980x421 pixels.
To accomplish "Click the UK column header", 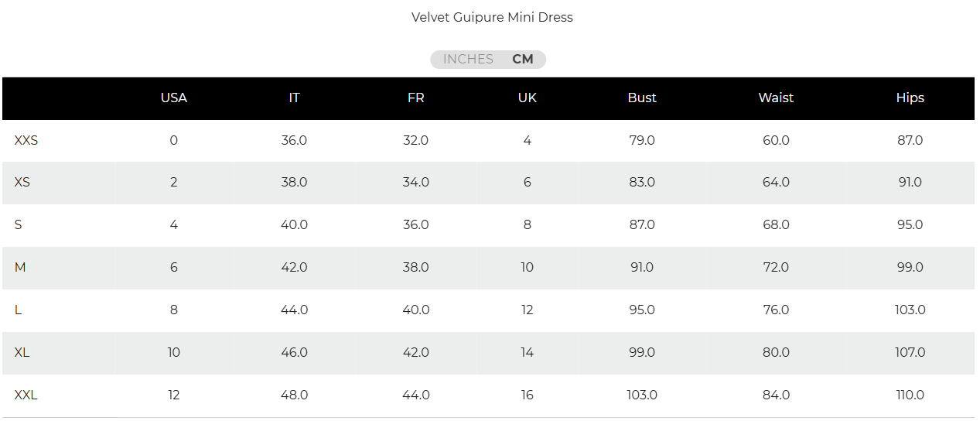I will coord(528,98).
